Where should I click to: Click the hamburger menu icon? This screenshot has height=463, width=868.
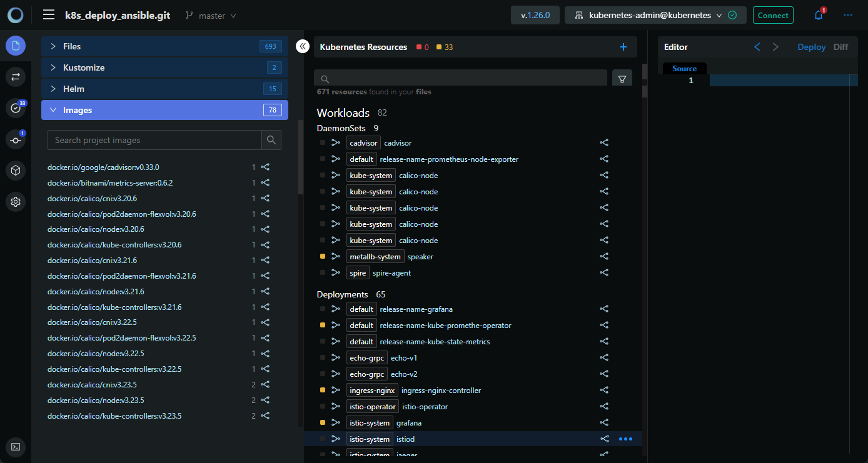point(49,15)
